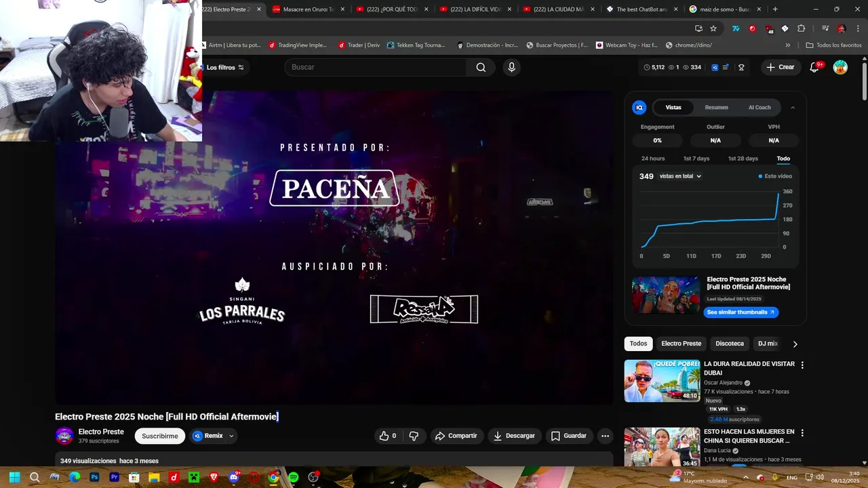Open the vidIQ list icon in header
The image size is (868, 488).
(726, 67)
